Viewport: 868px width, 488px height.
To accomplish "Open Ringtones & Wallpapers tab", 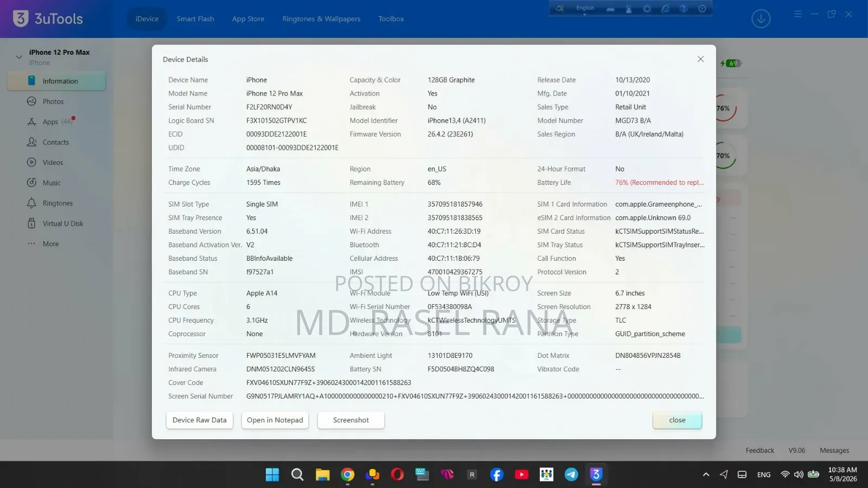I will point(321,18).
